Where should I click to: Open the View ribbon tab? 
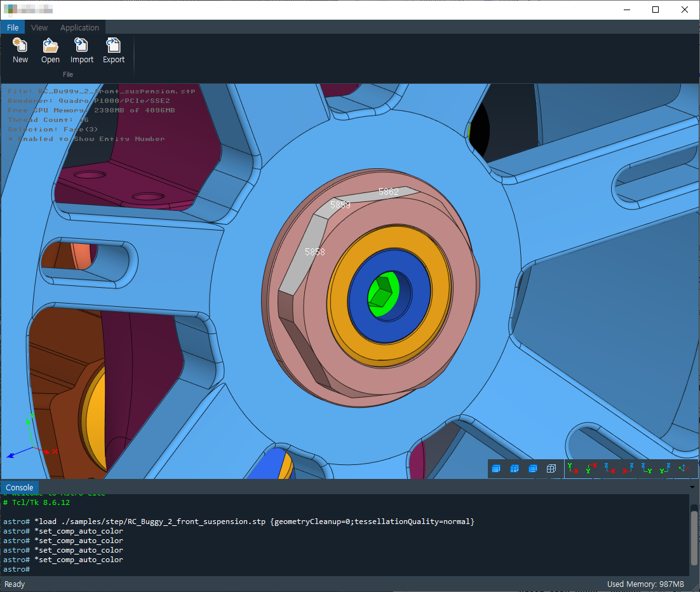(39, 27)
